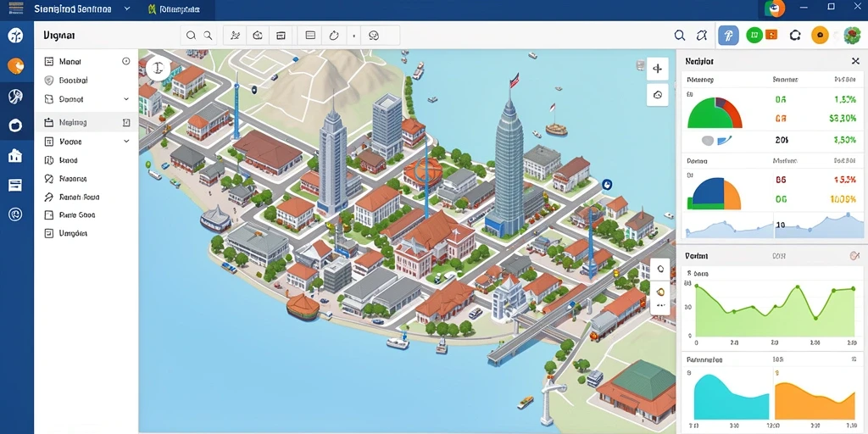Expand the Vooos item chevron
This screenshot has width=868, height=434.
[126, 142]
